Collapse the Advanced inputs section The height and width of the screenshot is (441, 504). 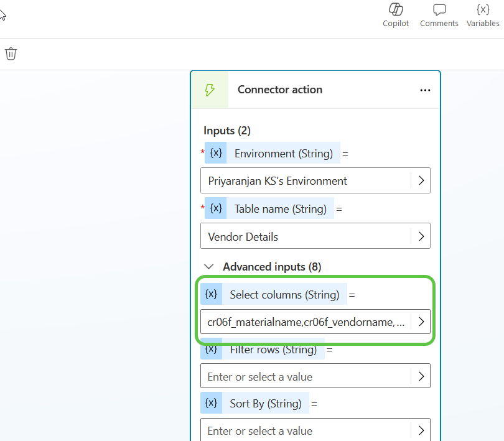(209, 266)
